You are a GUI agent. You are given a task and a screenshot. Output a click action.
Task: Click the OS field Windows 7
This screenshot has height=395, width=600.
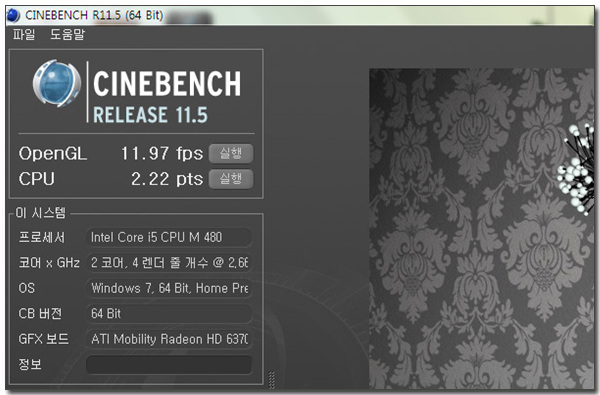(169, 288)
